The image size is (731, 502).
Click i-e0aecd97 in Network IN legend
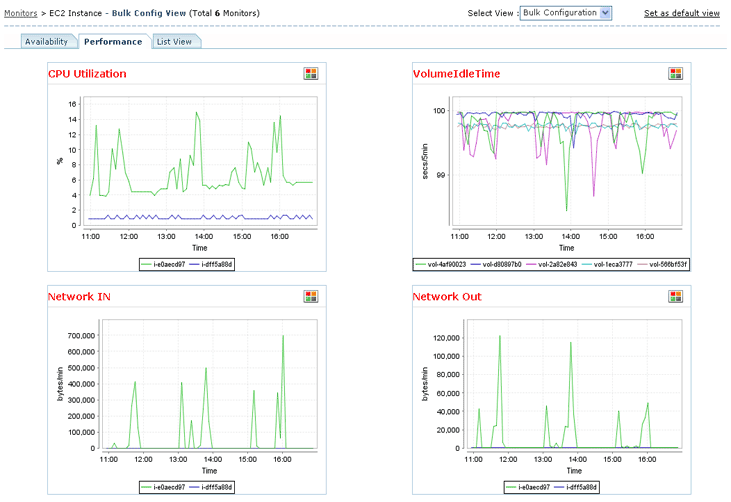coord(164,487)
